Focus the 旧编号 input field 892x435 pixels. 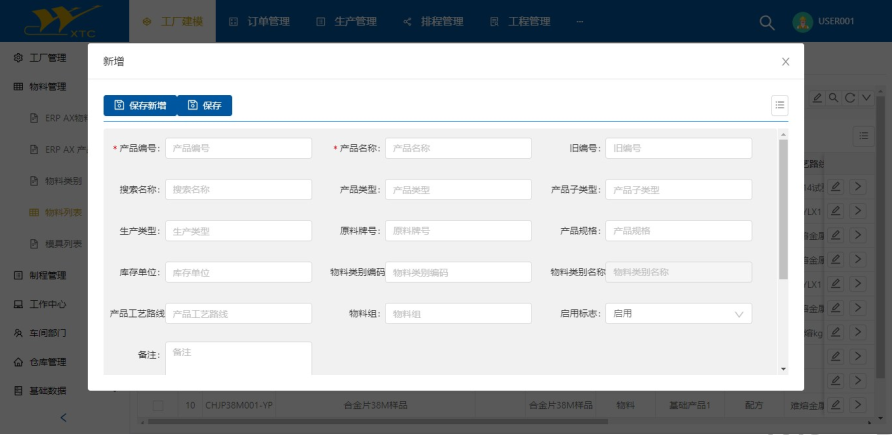(x=679, y=148)
